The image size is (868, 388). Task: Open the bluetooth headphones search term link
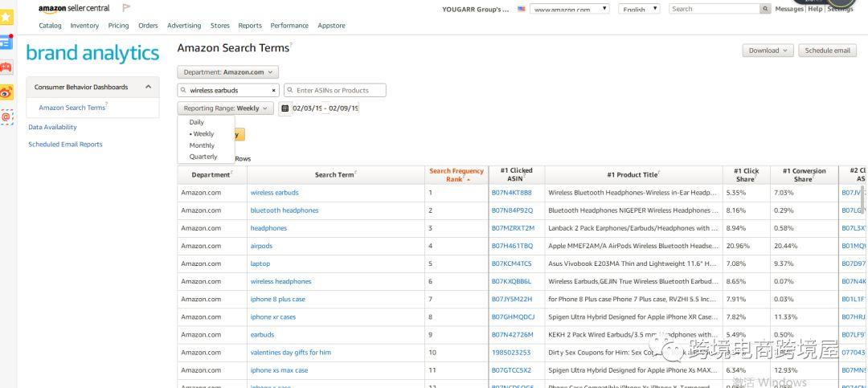pyautogui.click(x=285, y=210)
